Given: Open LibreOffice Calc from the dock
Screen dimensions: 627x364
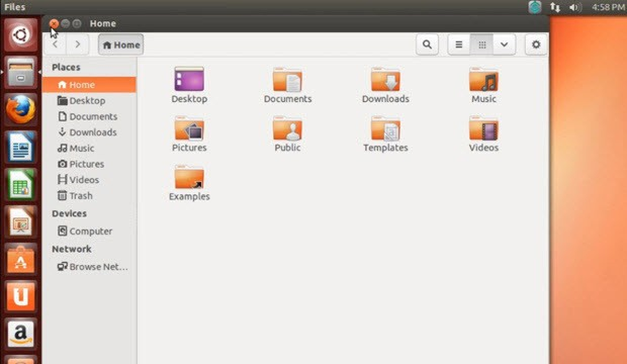Looking at the screenshot, I should 21,185.
